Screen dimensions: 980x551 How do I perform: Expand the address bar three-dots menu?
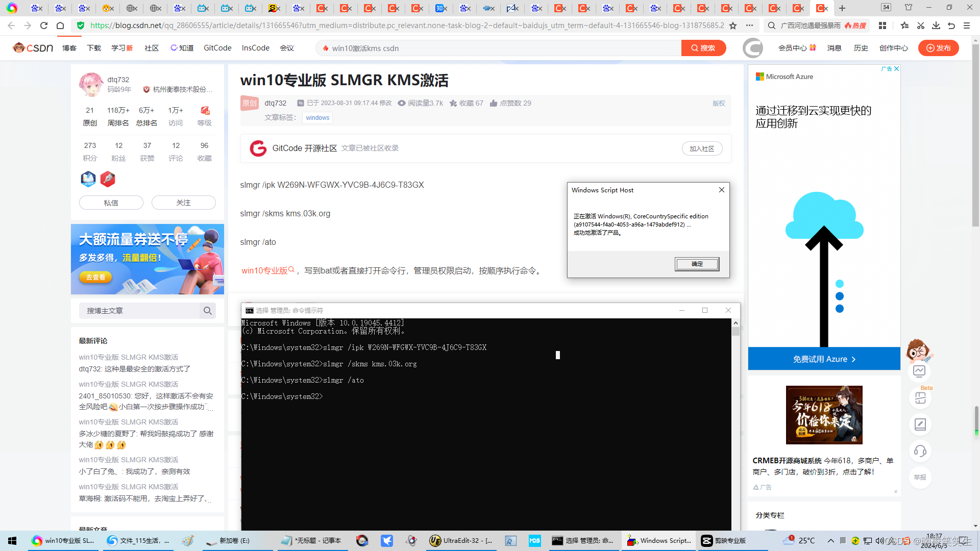[x=749, y=26]
